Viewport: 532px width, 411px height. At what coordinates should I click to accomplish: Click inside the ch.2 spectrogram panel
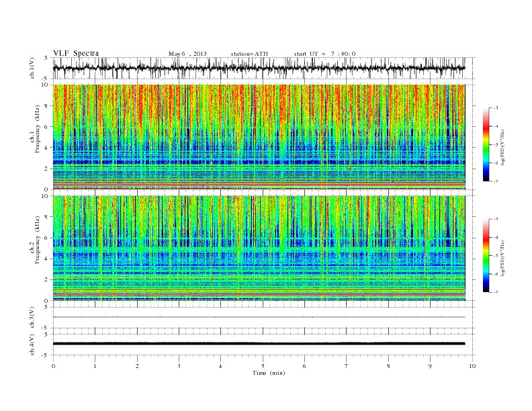click(x=259, y=248)
